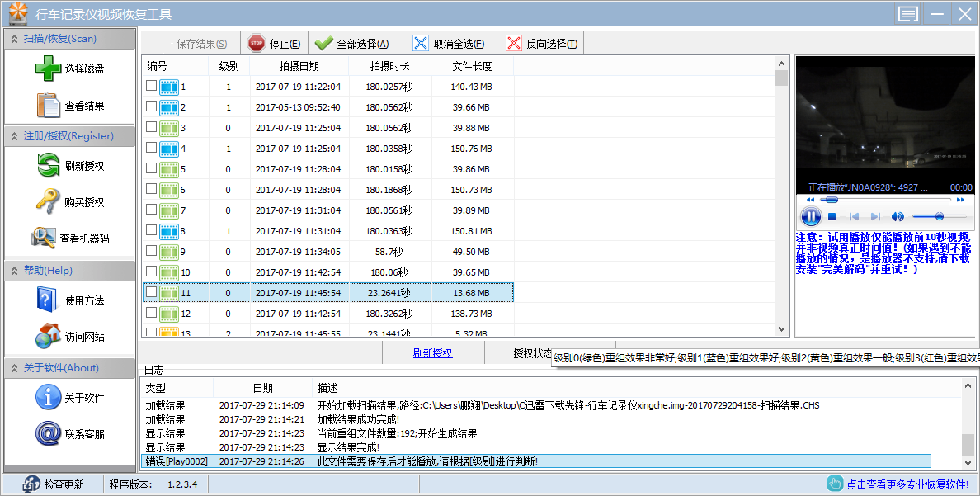Check the checkbox for row 5
Viewport: 980px width, 496px height.
[151, 168]
